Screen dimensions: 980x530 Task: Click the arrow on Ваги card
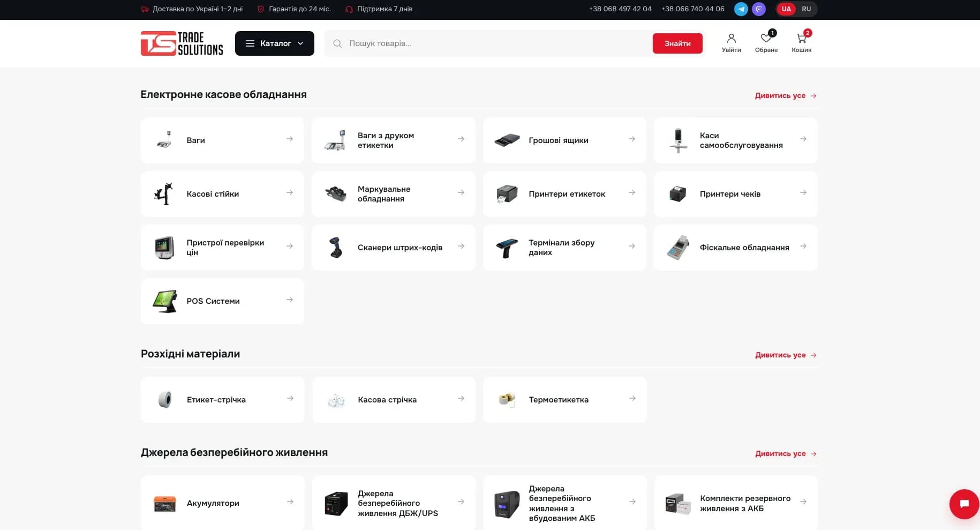290,139
